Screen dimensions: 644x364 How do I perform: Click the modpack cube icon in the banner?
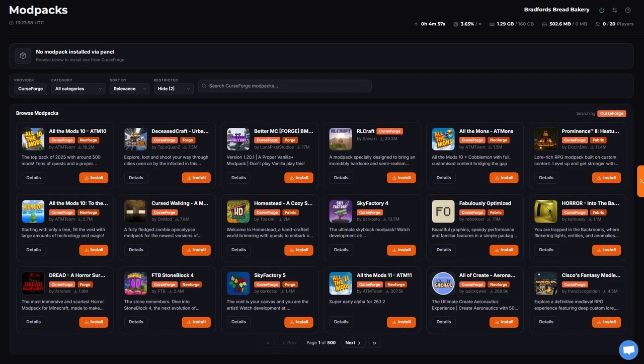click(x=23, y=55)
